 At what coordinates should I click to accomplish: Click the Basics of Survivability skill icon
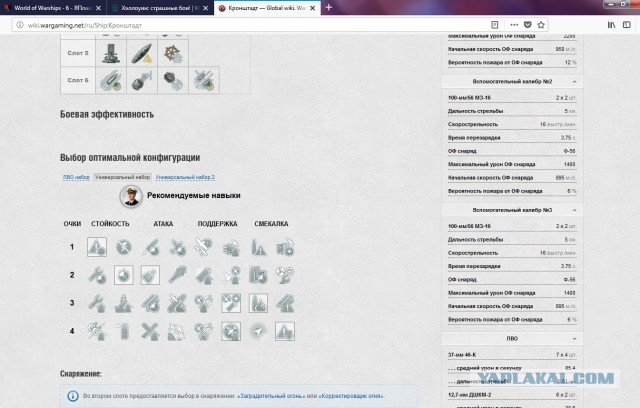coord(97,304)
